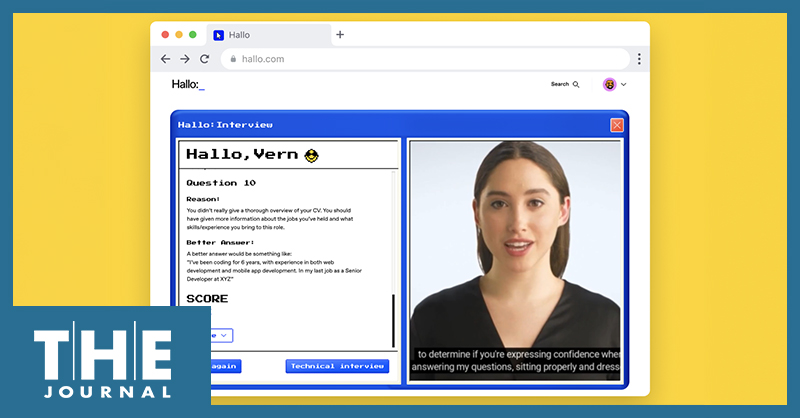The width and height of the screenshot is (800, 418).
Task: Click the green macOS fullscreen dot
Action: pyautogui.click(x=192, y=35)
